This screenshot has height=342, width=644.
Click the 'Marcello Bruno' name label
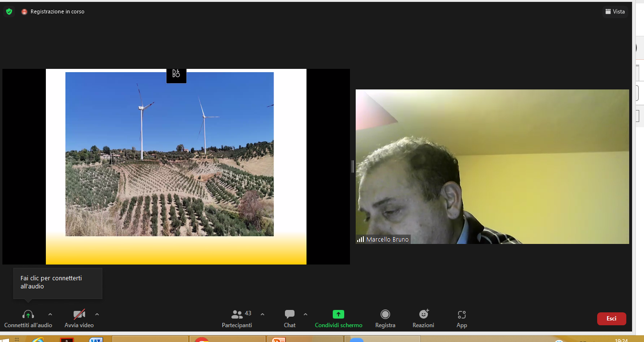(387, 240)
